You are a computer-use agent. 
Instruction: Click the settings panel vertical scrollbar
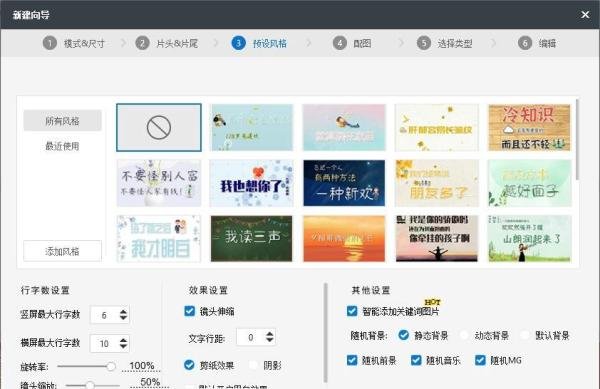(x=325, y=332)
